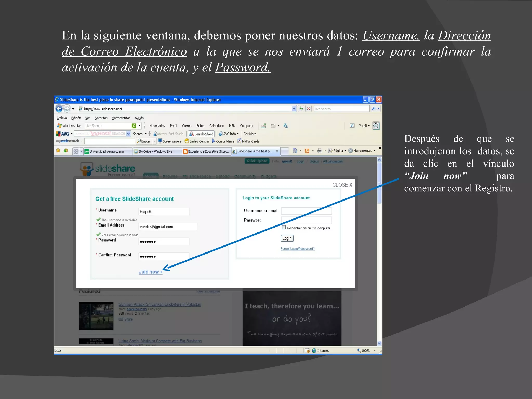Image resolution: width=532 pixels, height=399 pixels.
Task: Click the AVG Info toolbar icon
Action: [221, 134]
